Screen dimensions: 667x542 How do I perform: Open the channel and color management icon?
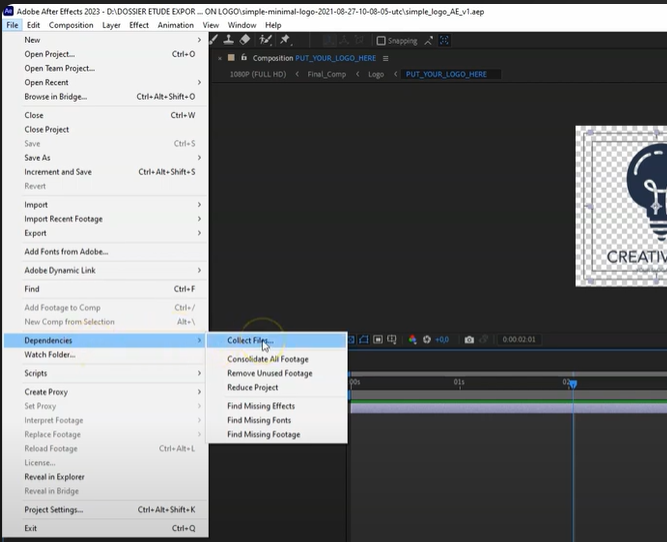(x=412, y=340)
